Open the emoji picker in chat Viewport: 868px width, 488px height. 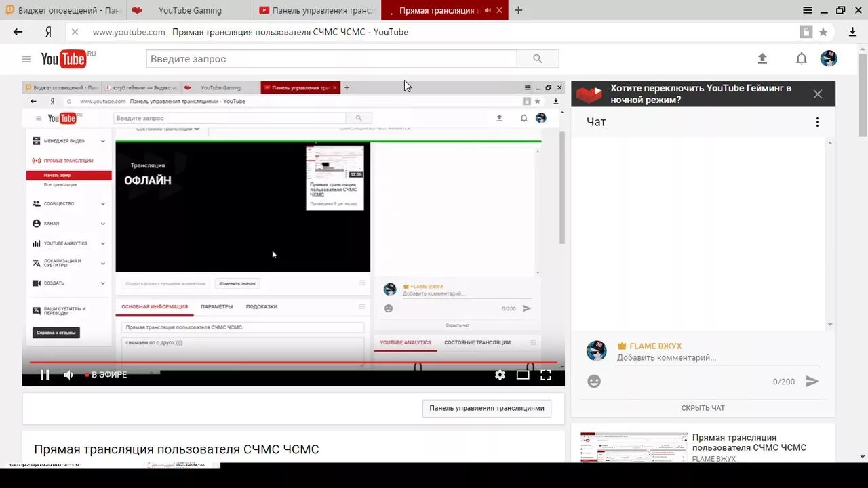point(594,382)
